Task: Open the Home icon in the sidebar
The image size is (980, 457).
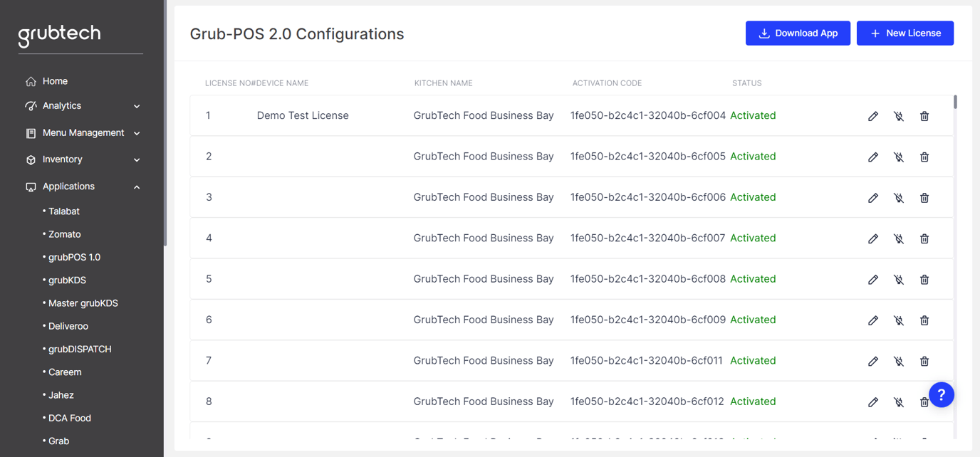Action: pyautogui.click(x=30, y=80)
